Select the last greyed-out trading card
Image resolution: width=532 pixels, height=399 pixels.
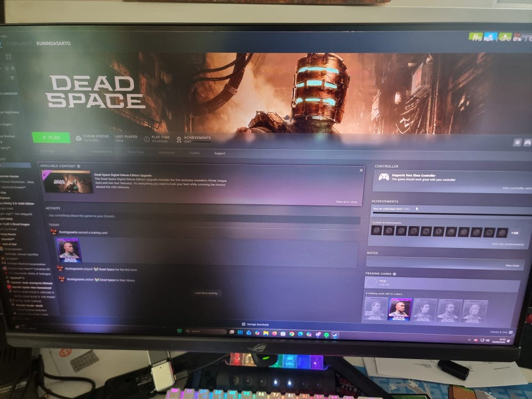[474, 311]
